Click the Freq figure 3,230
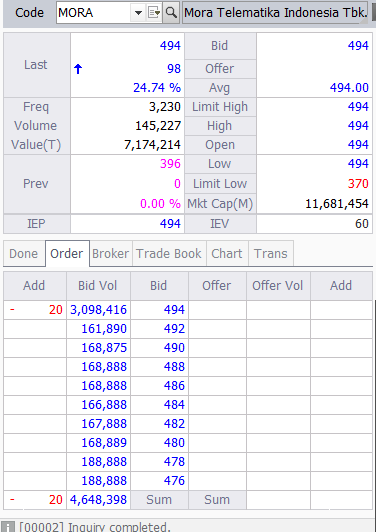This screenshot has width=376, height=532. tap(165, 107)
